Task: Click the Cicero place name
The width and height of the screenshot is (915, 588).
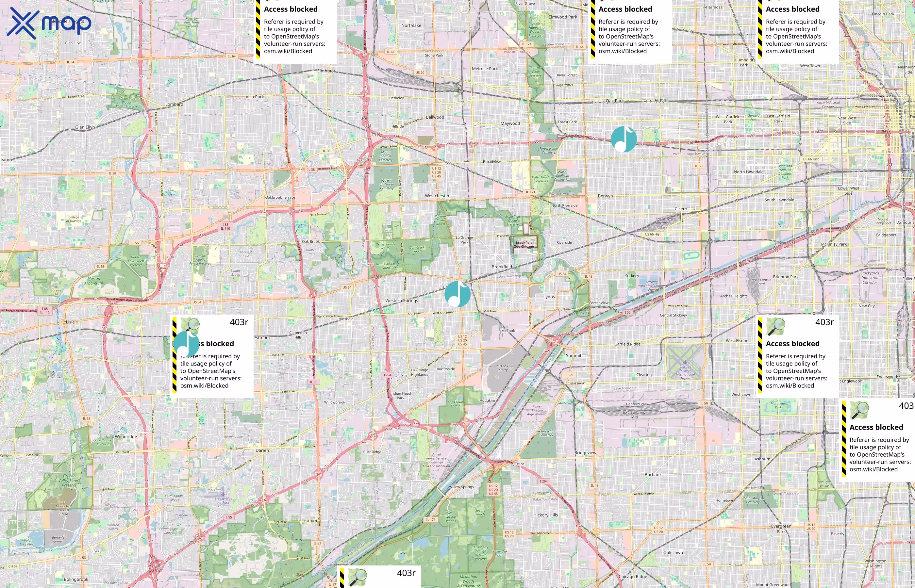Action: pos(681,209)
